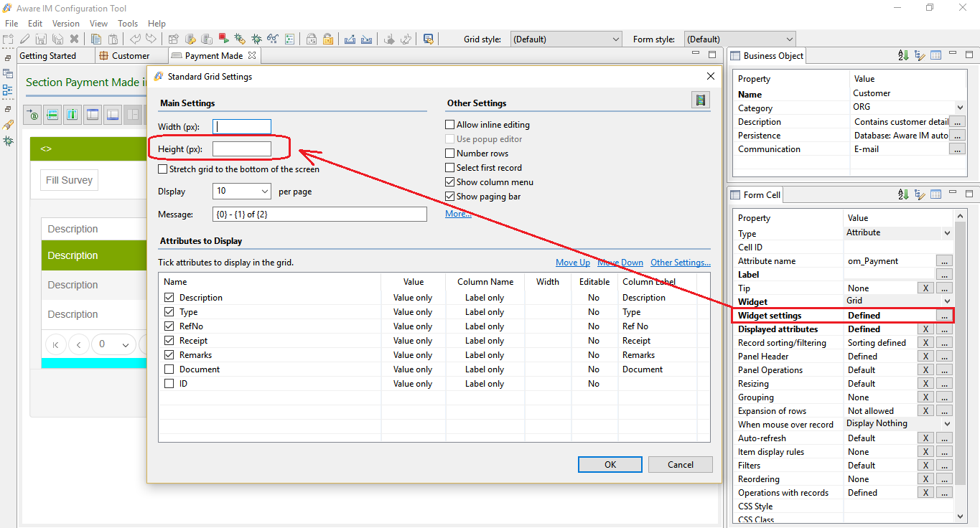
Task: Click the insert column icon in the form editor toolbar
Action: (73, 114)
